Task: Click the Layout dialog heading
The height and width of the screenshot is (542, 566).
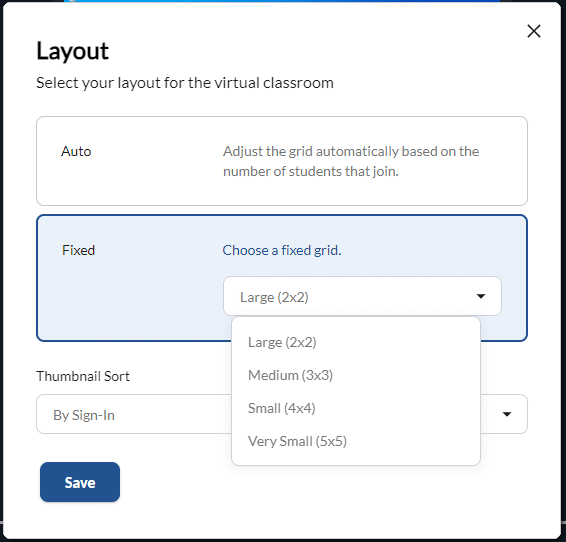Action: coord(72,51)
